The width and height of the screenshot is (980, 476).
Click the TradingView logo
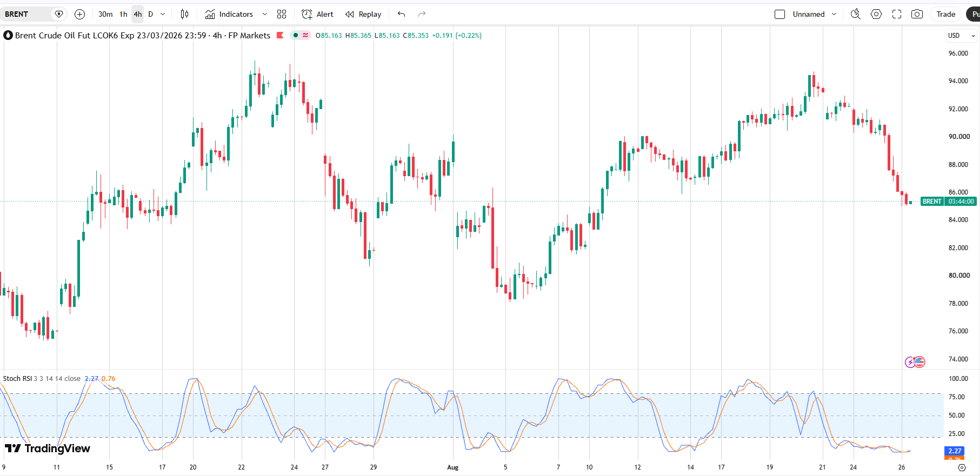click(x=48, y=448)
